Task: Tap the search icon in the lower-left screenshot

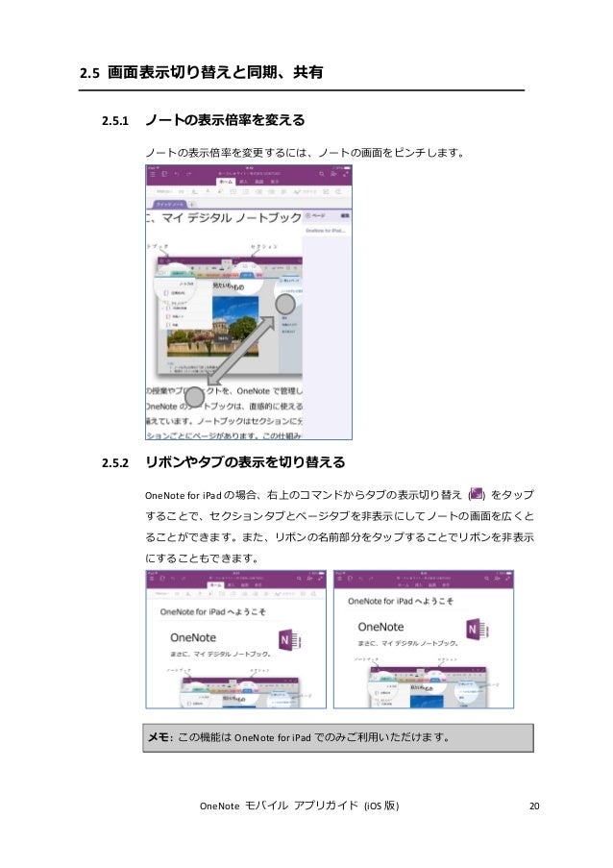Action: tap(300, 578)
